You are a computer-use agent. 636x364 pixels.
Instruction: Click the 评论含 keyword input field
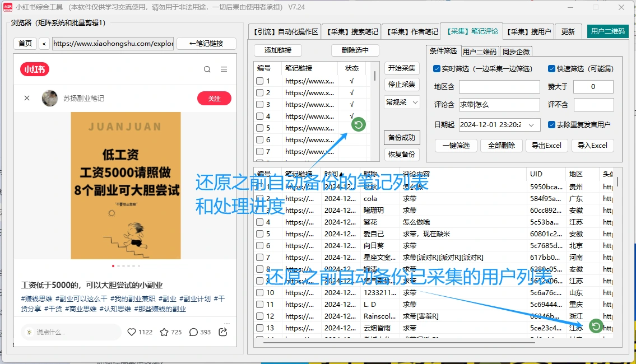click(499, 105)
